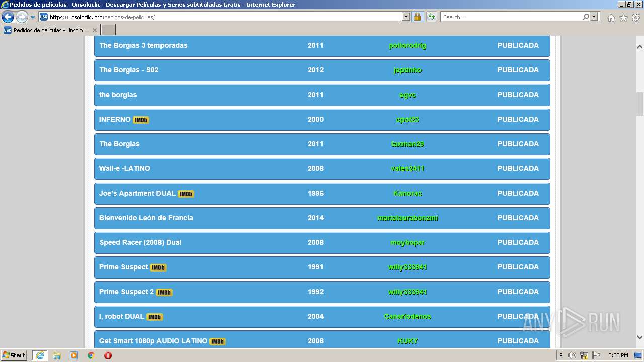Expand the address bar autocomplete dropdown
This screenshot has height=362, width=644.
[x=406, y=17]
